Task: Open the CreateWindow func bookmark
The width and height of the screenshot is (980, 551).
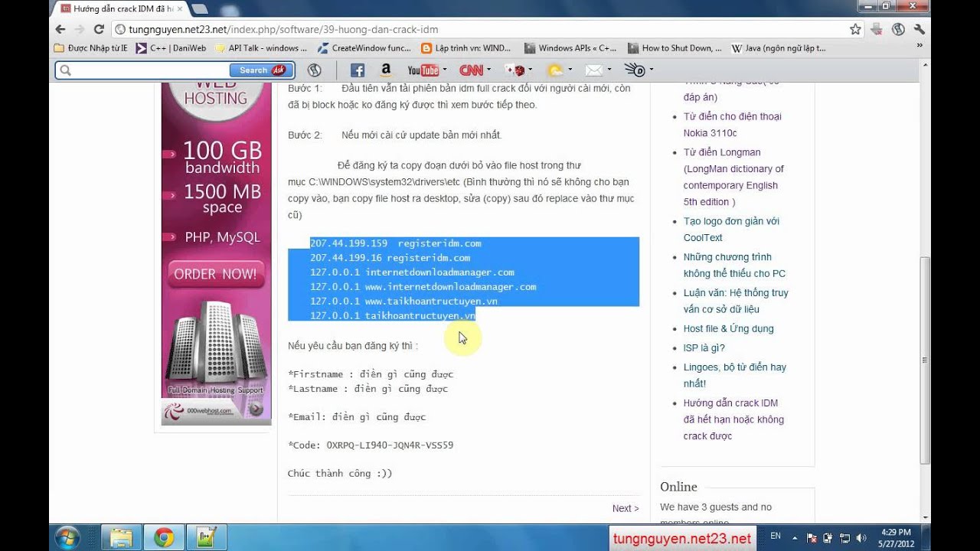Action: pos(364,48)
